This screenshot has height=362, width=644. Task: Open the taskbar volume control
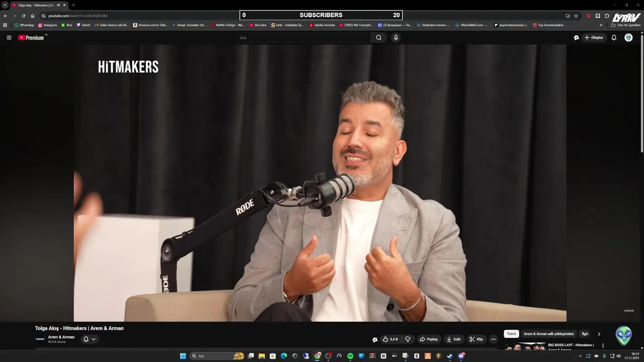[x=618, y=356]
